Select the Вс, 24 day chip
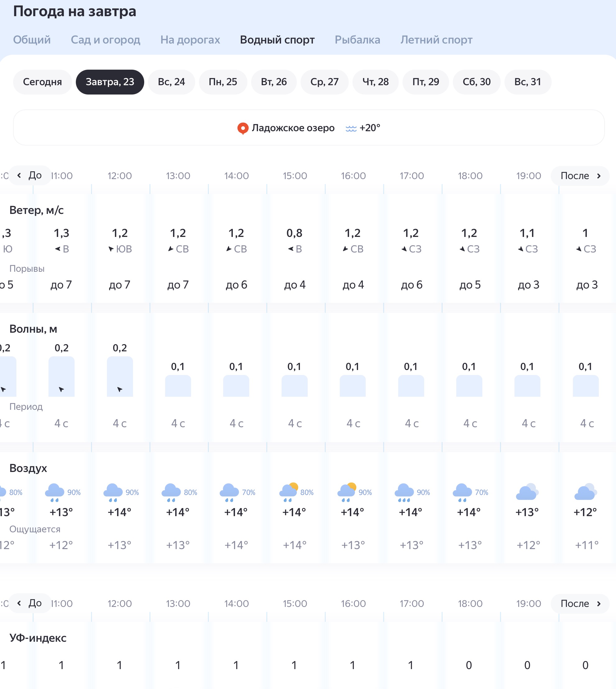 coord(171,82)
